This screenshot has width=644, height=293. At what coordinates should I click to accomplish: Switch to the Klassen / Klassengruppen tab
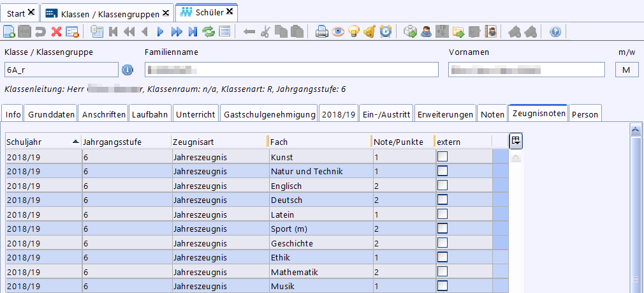pyautogui.click(x=106, y=13)
